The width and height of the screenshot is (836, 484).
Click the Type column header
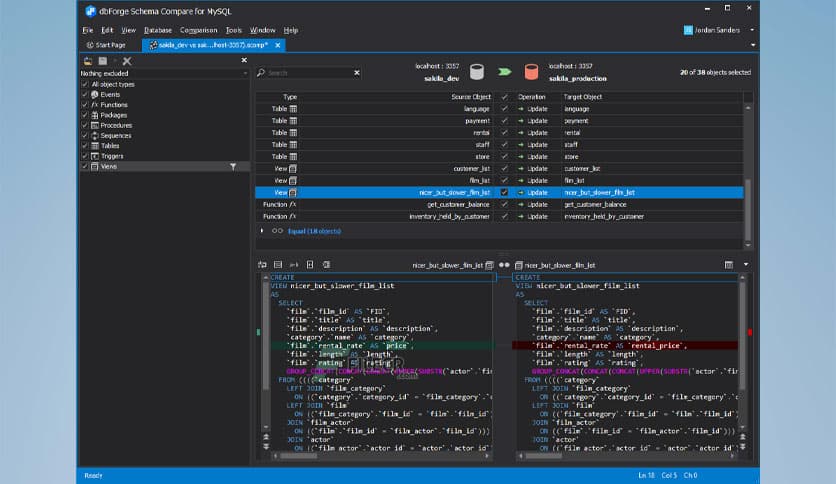coord(290,97)
